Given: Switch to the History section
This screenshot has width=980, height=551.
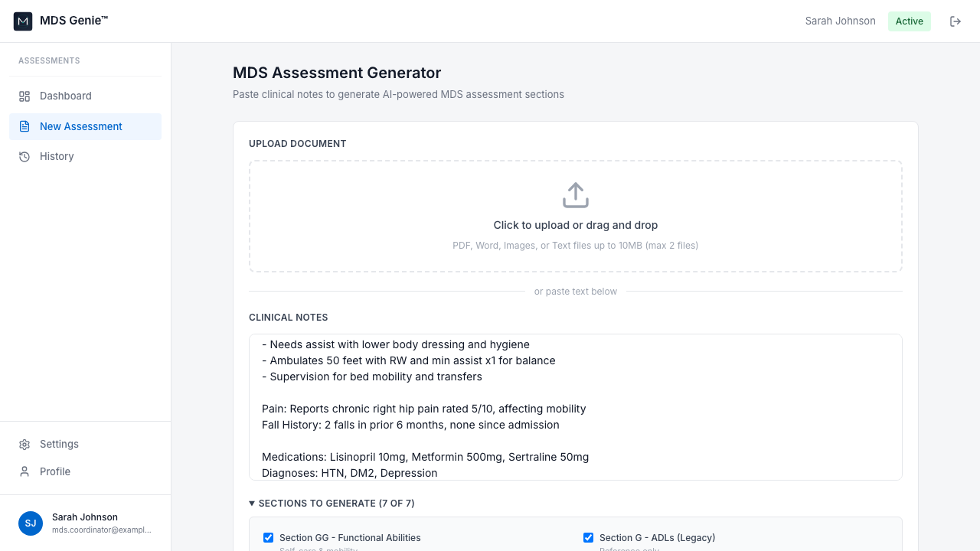Looking at the screenshot, I should point(57,156).
